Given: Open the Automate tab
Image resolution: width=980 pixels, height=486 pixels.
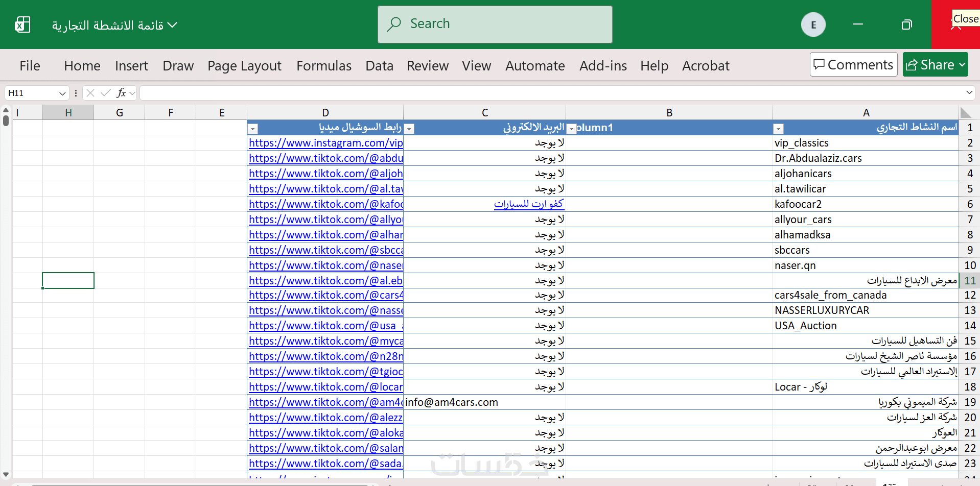Looking at the screenshot, I should coord(535,66).
